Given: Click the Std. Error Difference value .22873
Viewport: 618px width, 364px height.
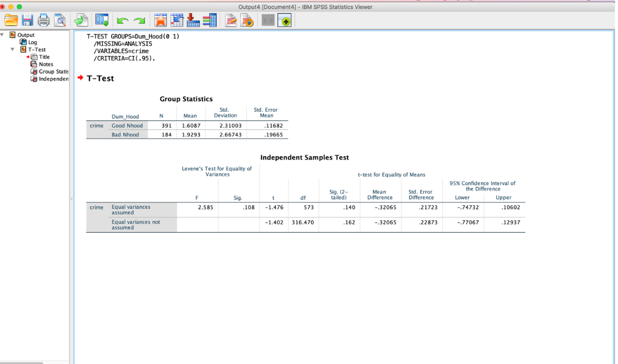Looking at the screenshot, I should 428,222.
